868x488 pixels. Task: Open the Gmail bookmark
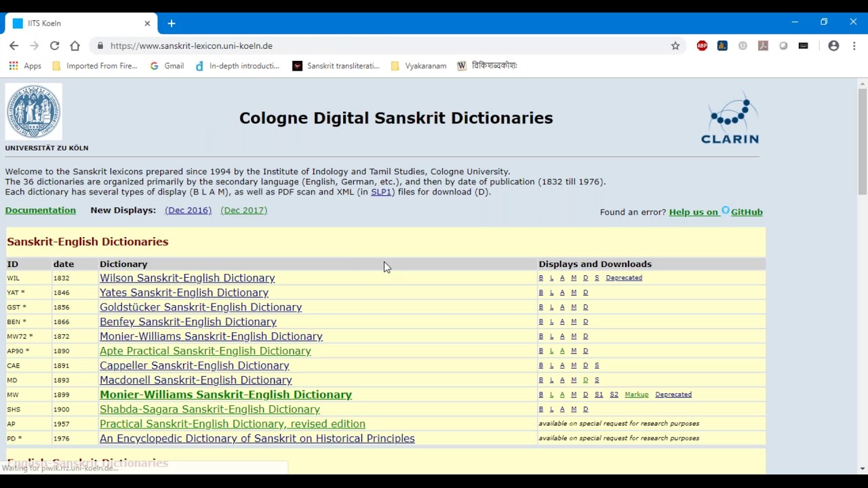coord(167,66)
